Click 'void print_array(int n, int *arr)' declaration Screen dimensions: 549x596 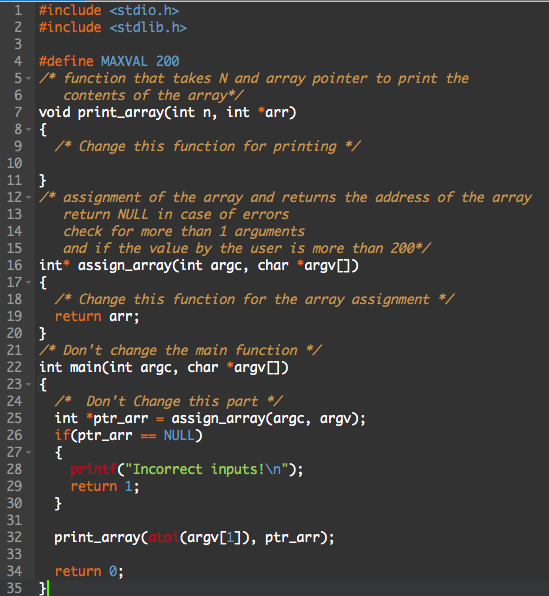click(x=168, y=113)
